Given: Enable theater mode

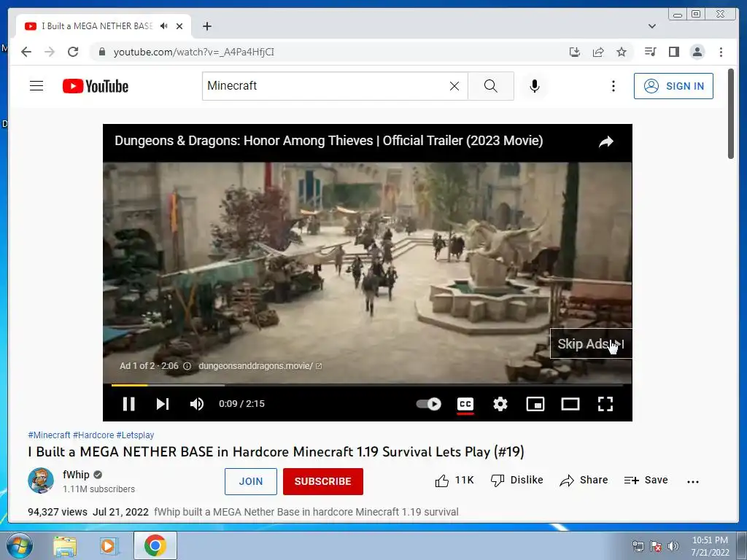Looking at the screenshot, I should tap(570, 404).
